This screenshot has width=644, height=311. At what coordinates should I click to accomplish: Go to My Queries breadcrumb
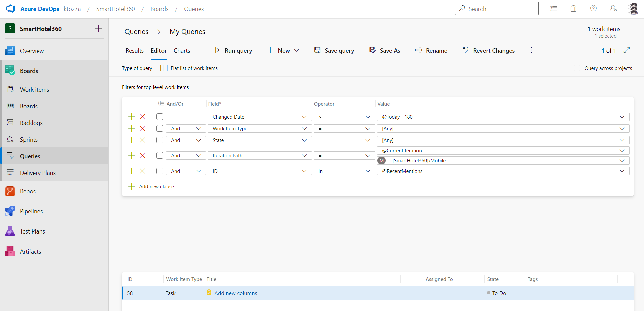(187, 31)
